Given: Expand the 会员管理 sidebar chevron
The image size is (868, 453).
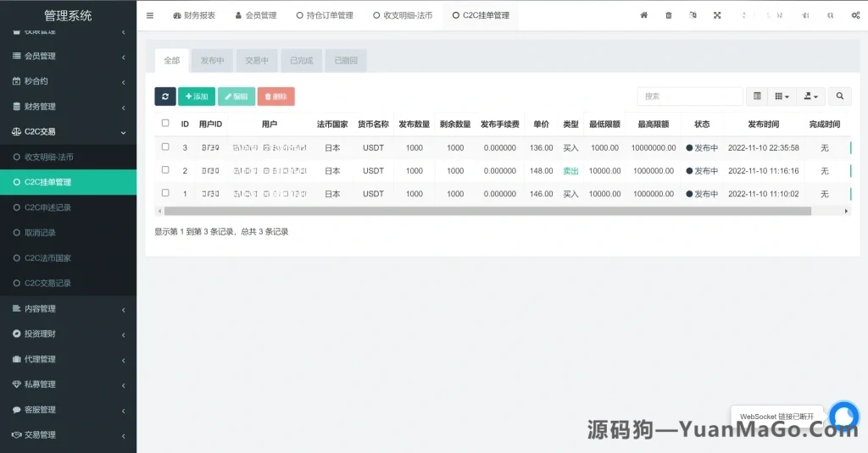Looking at the screenshot, I should (x=124, y=57).
